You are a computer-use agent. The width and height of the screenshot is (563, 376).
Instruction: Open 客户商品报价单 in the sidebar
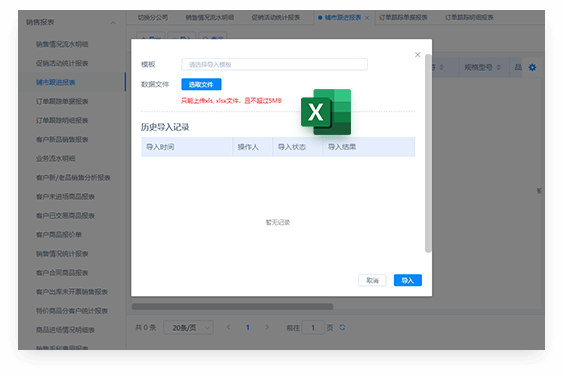point(59,235)
